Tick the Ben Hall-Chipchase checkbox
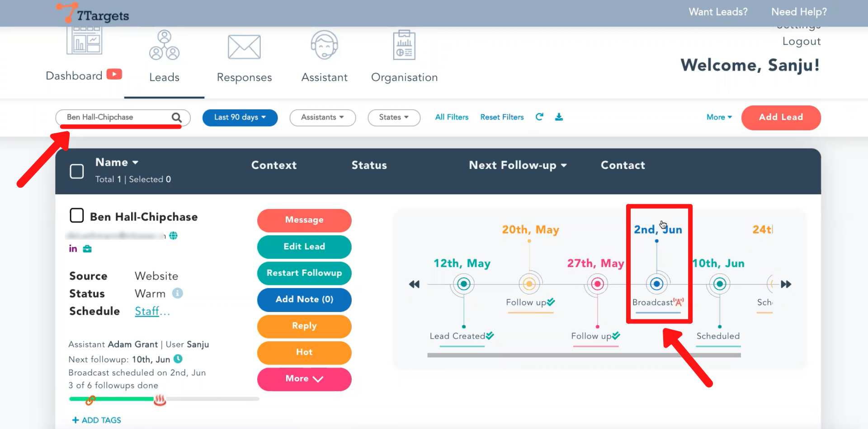868x429 pixels. click(77, 215)
